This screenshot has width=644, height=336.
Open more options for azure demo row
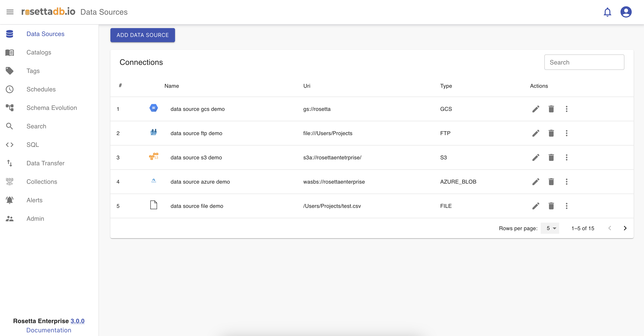[566, 182]
